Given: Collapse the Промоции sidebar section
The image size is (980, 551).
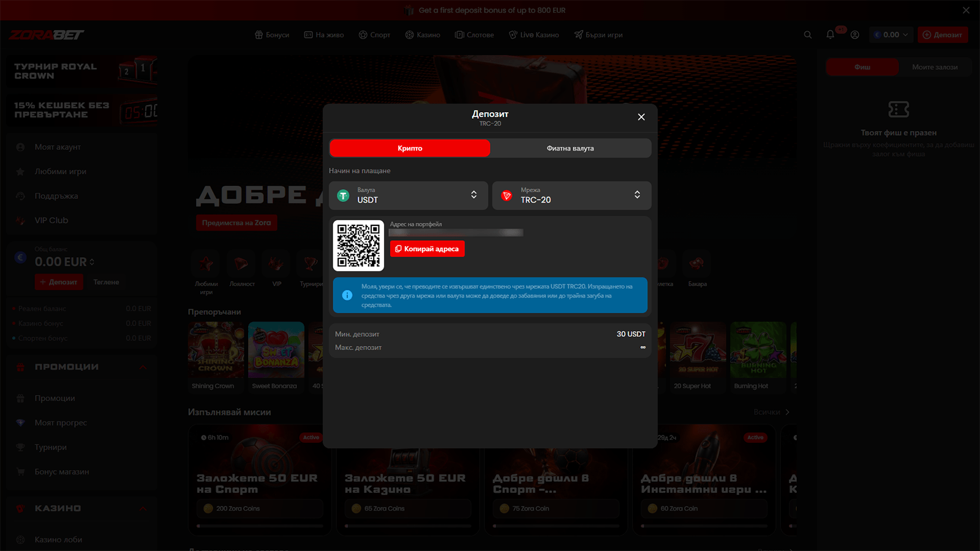Looking at the screenshot, I should pyautogui.click(x=143, y=367).
